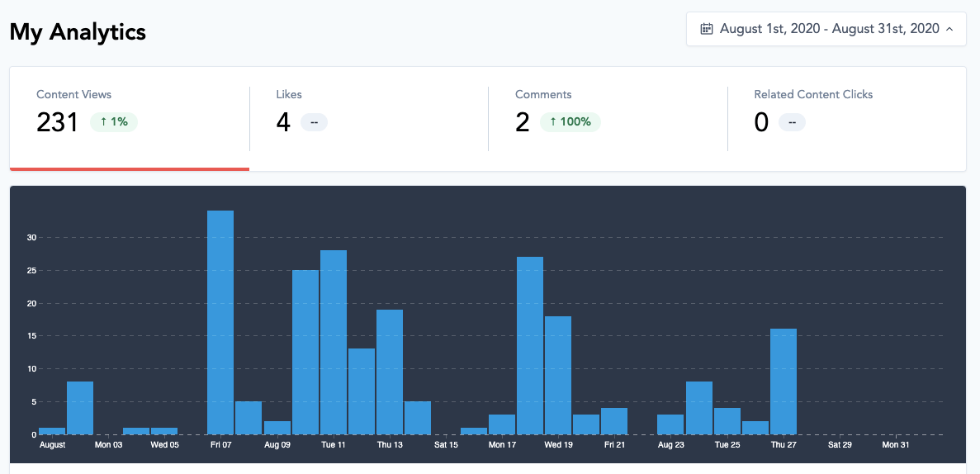The width and height of the screenshot is (980, 474).
Task: Expand the date range dropdown chevron
Action: pos(949,29)
